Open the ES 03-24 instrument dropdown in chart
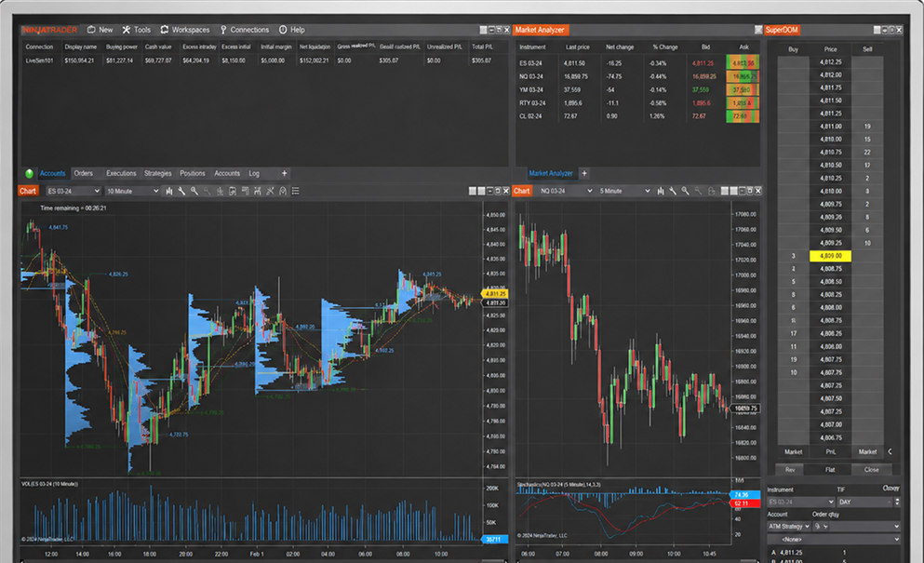 [74, 191]
